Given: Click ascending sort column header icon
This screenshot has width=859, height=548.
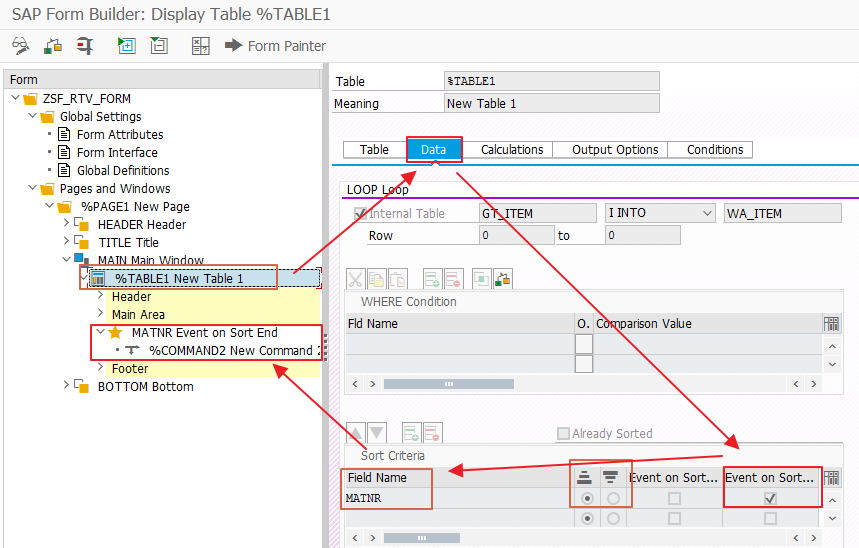Looking at the screenshot, I should pyautogui.click(x=585, y=478).
